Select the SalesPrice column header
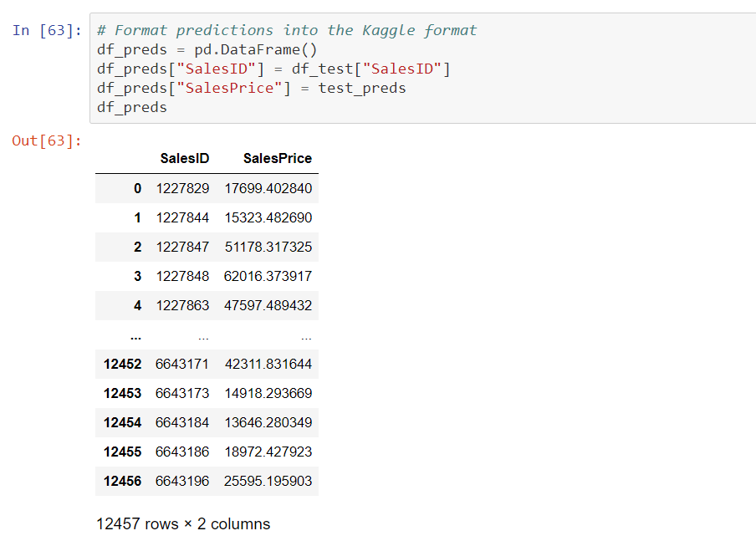 pos(278,158)
